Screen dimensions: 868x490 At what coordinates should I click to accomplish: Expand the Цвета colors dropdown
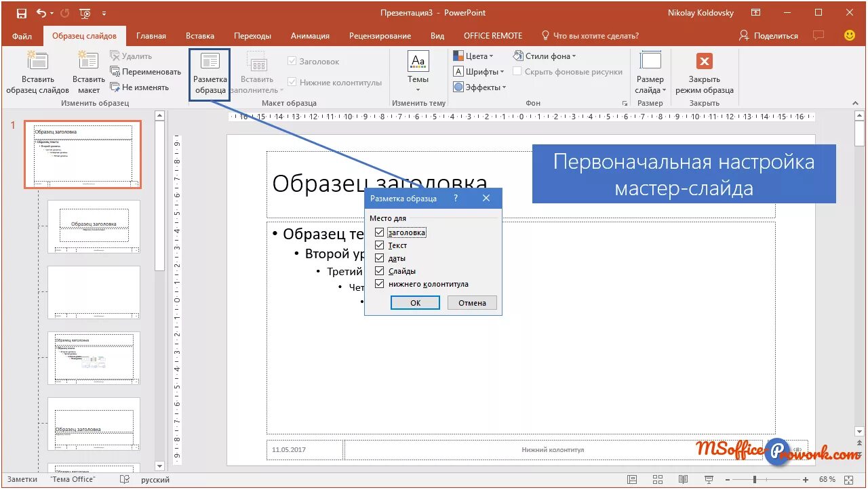pyautogui.click(x=473, y=56)
